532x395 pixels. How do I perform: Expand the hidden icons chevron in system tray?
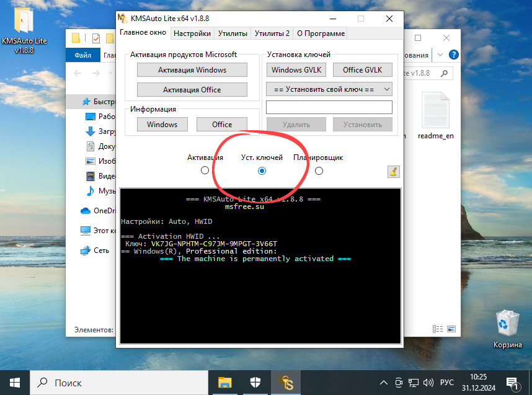383,383
